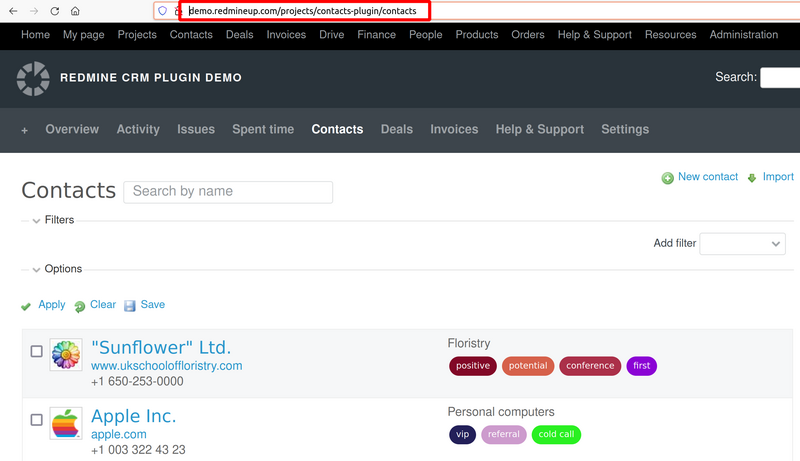Click the Redmine CRM logo icon
Image resolution: width=800 pixels, height=461 pixels.
(32, 78)
